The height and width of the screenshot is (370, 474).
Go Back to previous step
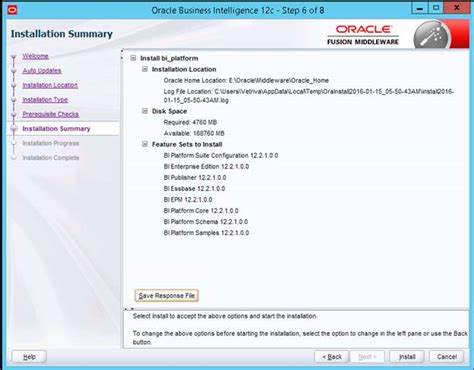click(332, 357)
